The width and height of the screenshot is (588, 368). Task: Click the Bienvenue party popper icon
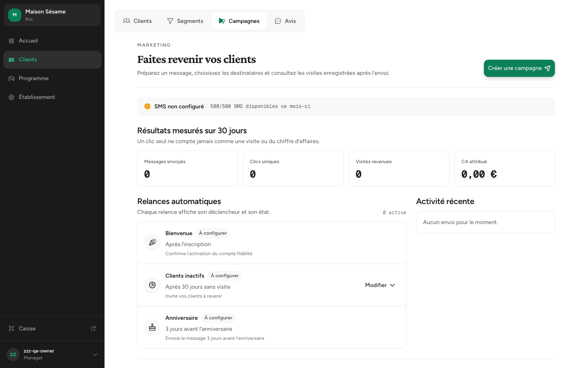[152, 242]
